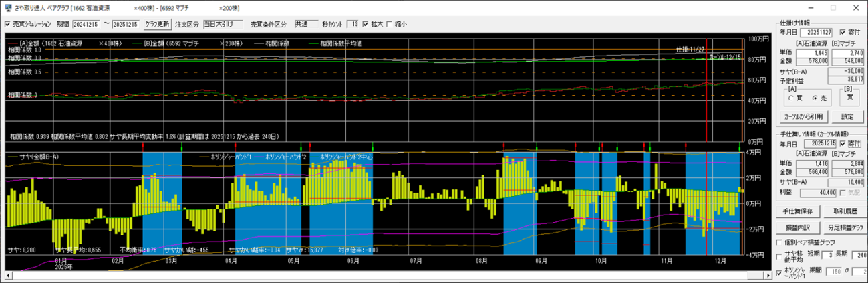The height and width of the screenshot is (283, 868).
Task: Click the period end date field 20251215
Action: [127, 24]
